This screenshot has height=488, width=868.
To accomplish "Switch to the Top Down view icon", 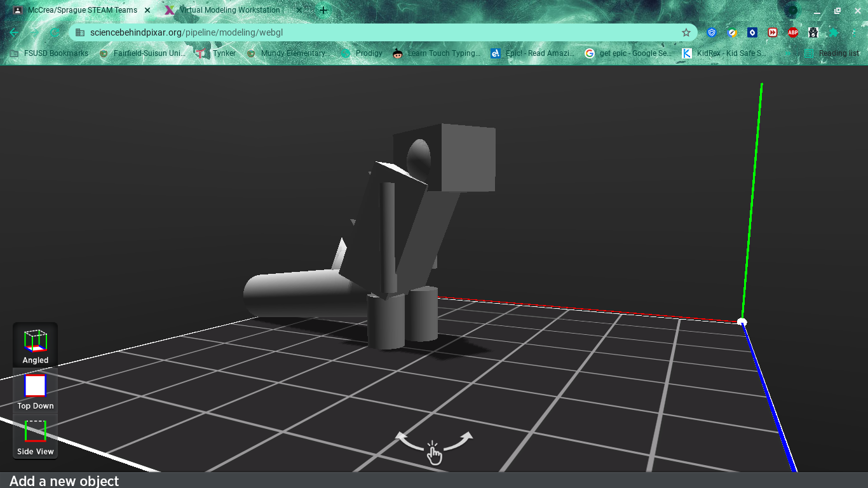I will click(x=35, y=391).
